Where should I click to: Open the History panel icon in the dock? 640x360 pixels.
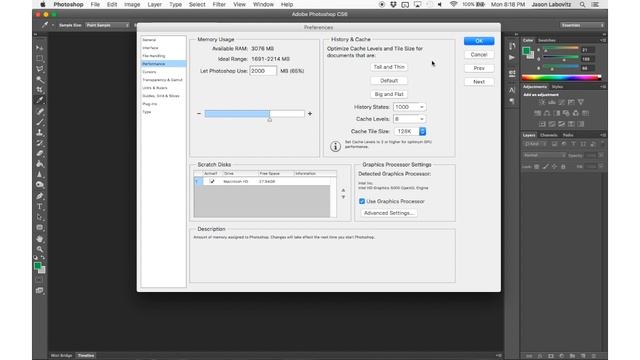click(x=512, y=46)
